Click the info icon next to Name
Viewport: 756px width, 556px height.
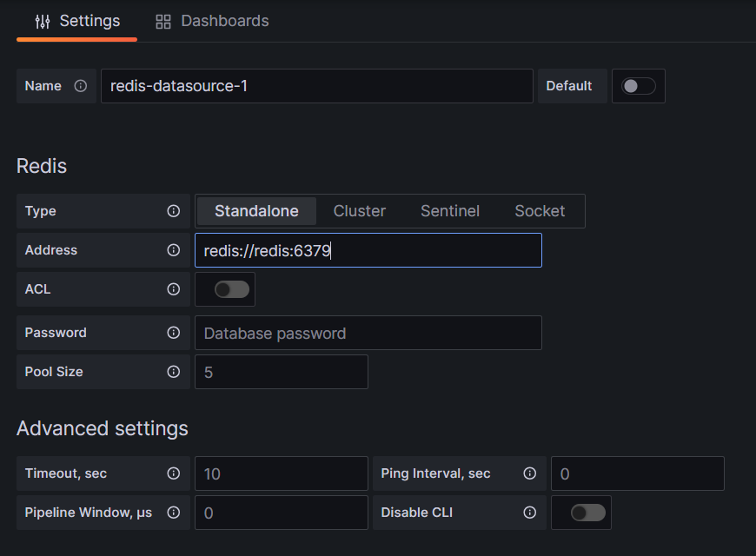(x=81, y=86)
